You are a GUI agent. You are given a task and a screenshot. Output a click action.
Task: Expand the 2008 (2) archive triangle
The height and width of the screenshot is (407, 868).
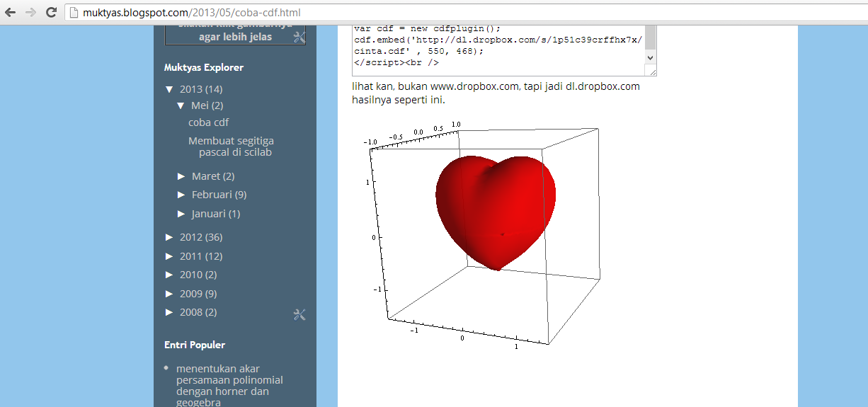click(x=169, y=312)
